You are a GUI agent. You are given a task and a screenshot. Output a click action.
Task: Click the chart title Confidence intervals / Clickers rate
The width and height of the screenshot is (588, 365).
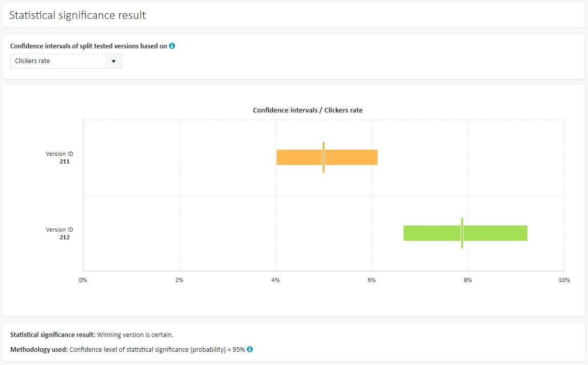pos(308,110)
